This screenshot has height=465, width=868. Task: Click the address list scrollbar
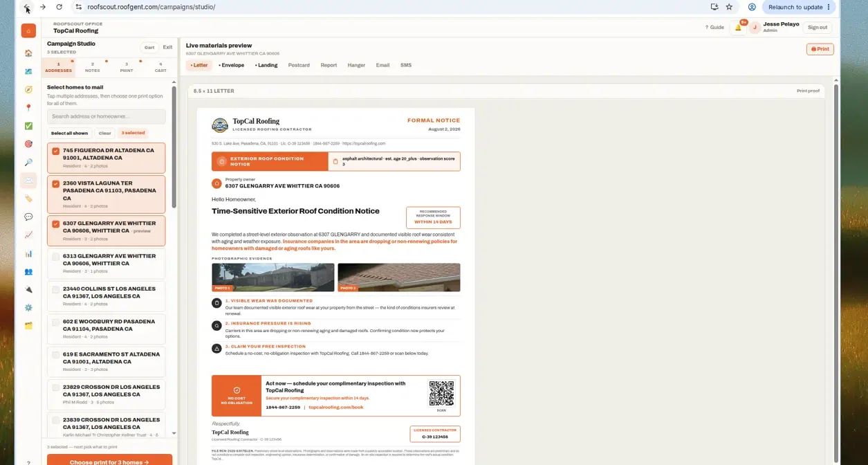pos(174,147)
